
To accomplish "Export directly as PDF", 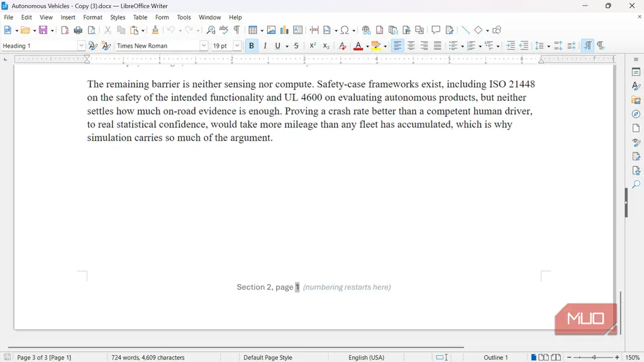I will pos(65,30).
